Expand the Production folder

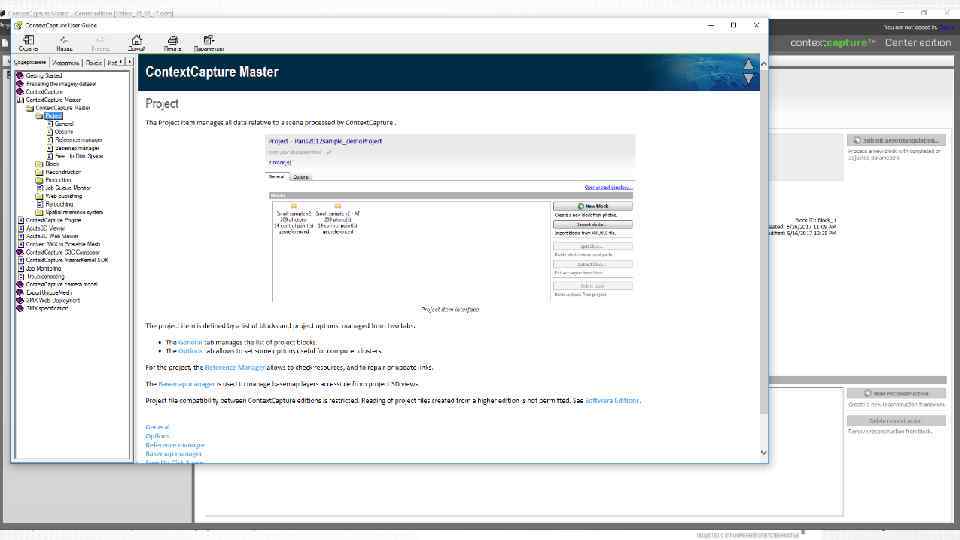[39, 180]
